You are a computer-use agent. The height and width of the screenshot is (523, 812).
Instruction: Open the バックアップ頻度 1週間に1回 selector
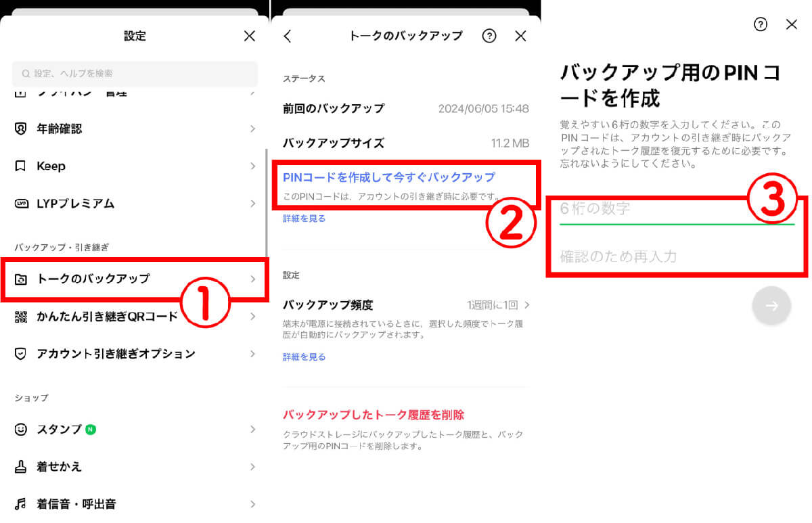point(498,305)
